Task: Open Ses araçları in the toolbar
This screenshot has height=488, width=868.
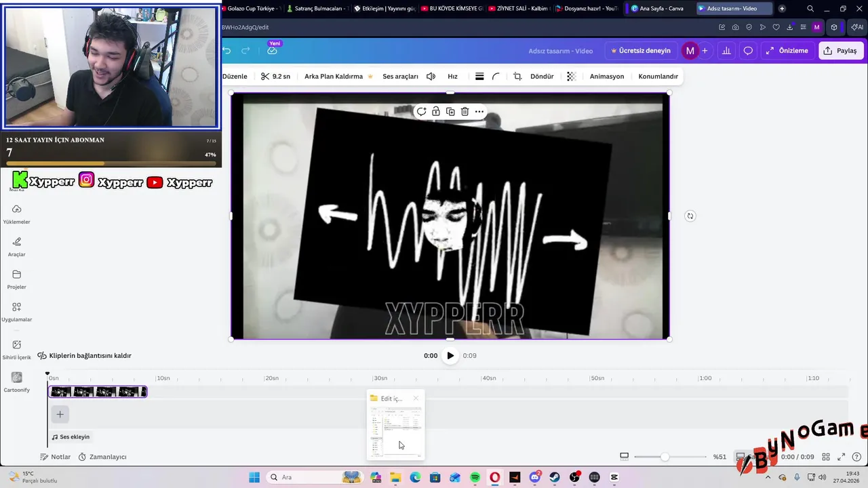Action: [x=400, y=77]
